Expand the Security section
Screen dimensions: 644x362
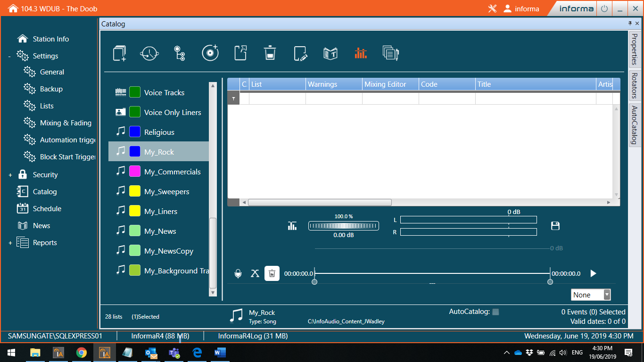10,174
